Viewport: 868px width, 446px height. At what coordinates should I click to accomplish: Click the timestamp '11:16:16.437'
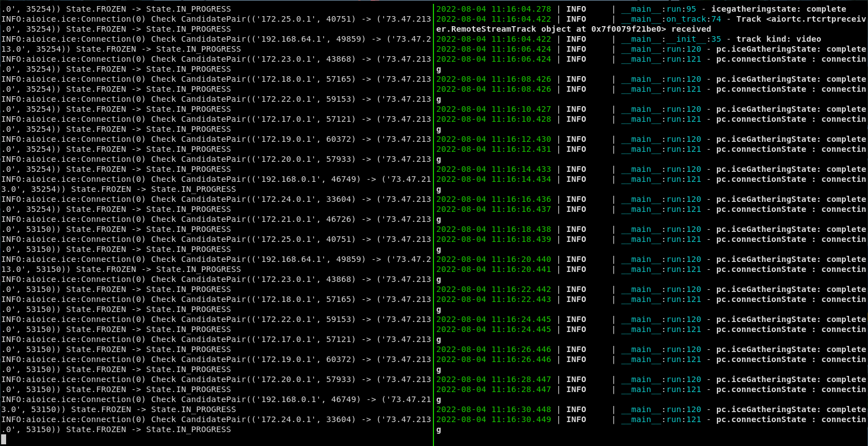pos(521,209)
